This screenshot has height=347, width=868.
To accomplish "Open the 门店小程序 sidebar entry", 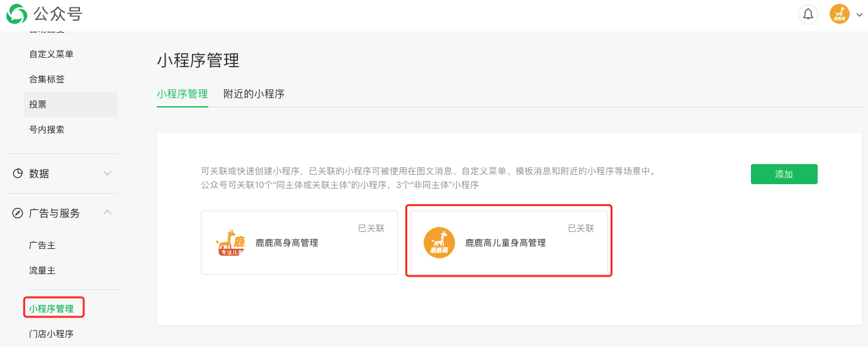I will 51,334.
